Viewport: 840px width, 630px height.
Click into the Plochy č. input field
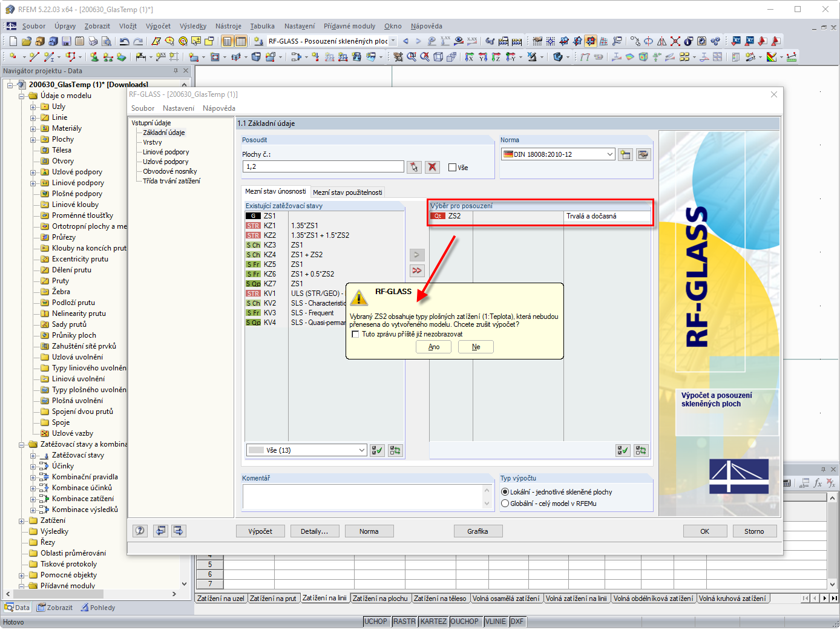point(323,166)
